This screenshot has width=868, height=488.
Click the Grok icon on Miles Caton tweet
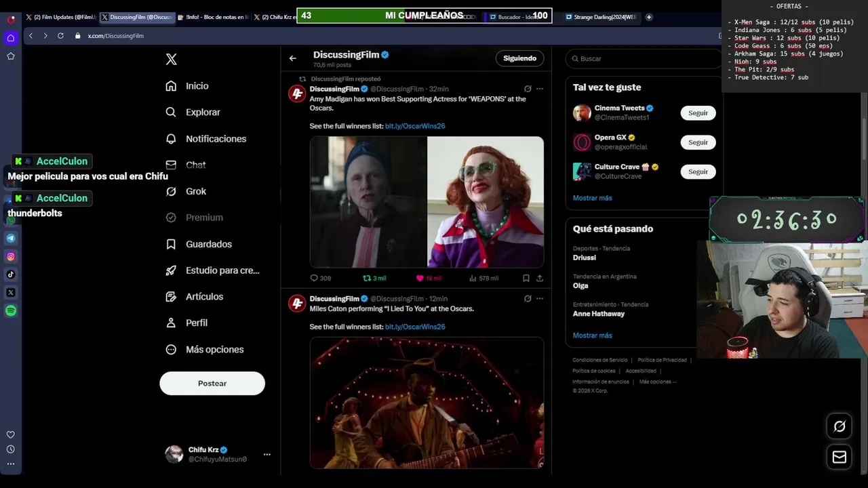[528, 299]
